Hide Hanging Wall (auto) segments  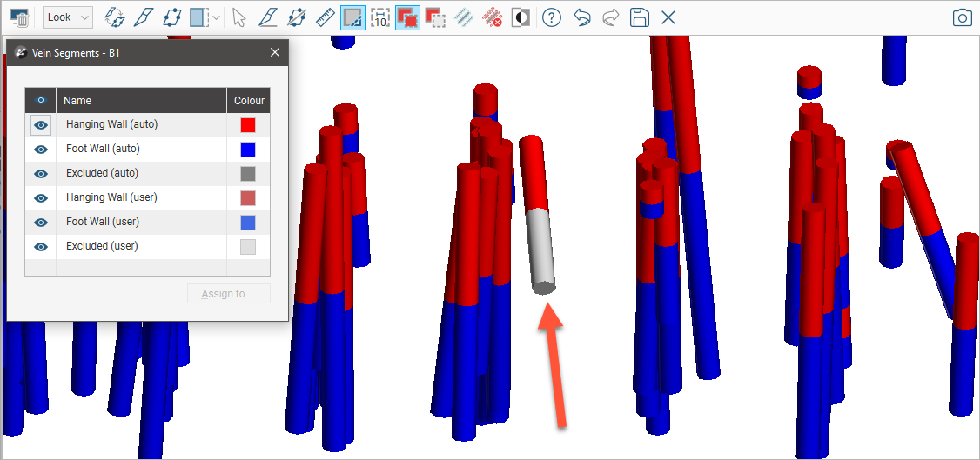[40, 125]
